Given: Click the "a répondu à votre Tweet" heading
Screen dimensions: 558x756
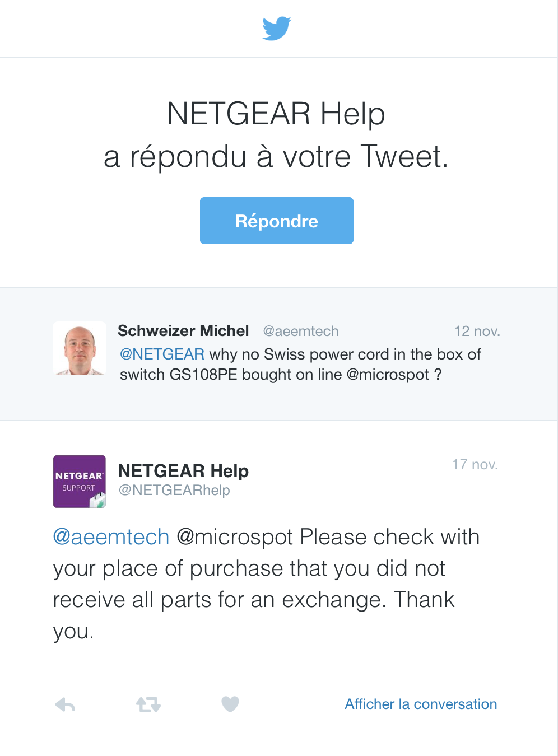Looking at the screenshot, I should (x=276, y=157).
